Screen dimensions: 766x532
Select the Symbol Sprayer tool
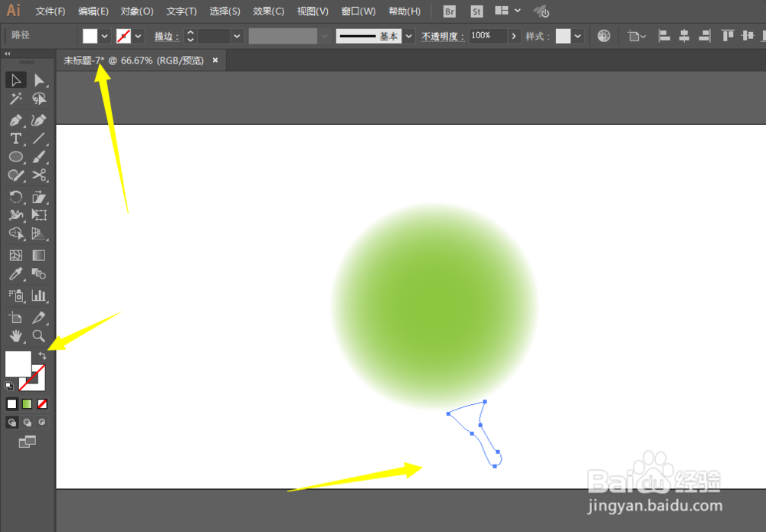point(15,295)
